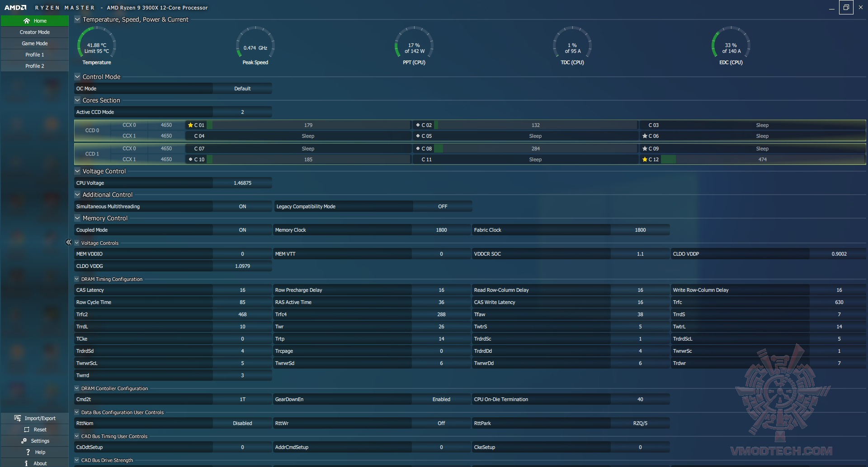868x467 pixels.
Task: Switch to Game Mode
Action: coord(35,43)
